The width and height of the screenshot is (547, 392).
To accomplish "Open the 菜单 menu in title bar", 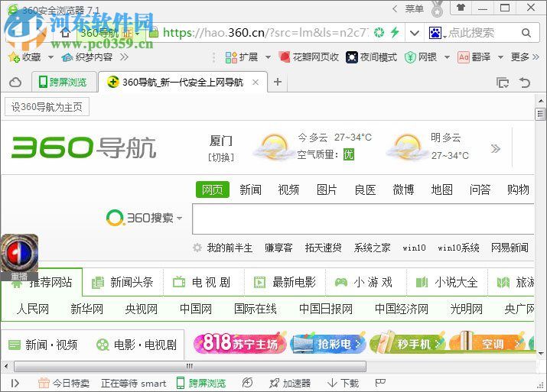I will [x=414, y=8].
